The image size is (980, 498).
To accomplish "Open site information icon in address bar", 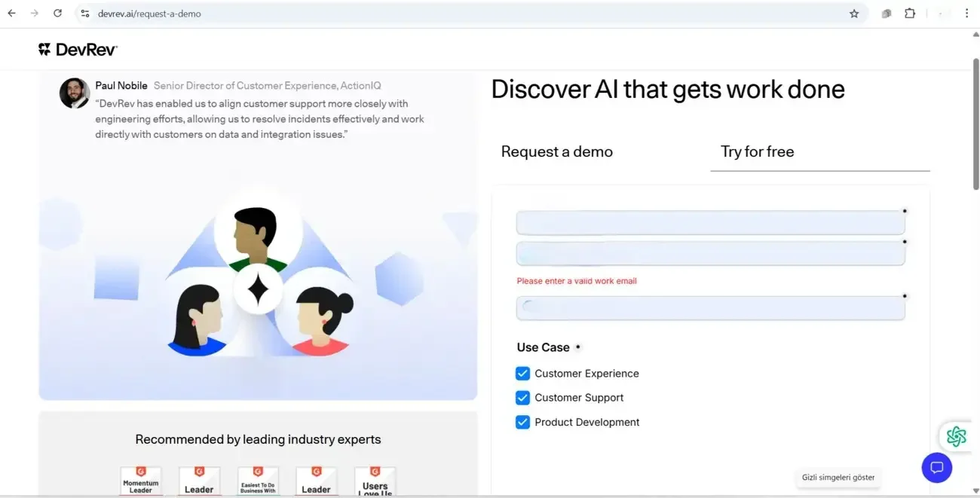I will [x=85, y=14].
